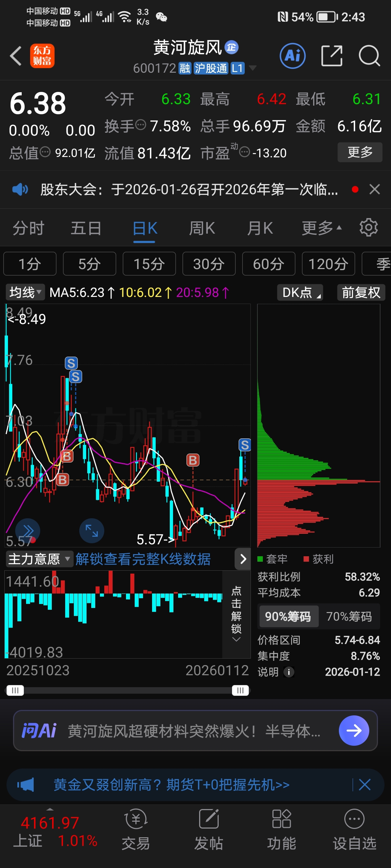Open the 东方财富 logo icon
391x868 pixels.
pos(42,56)
